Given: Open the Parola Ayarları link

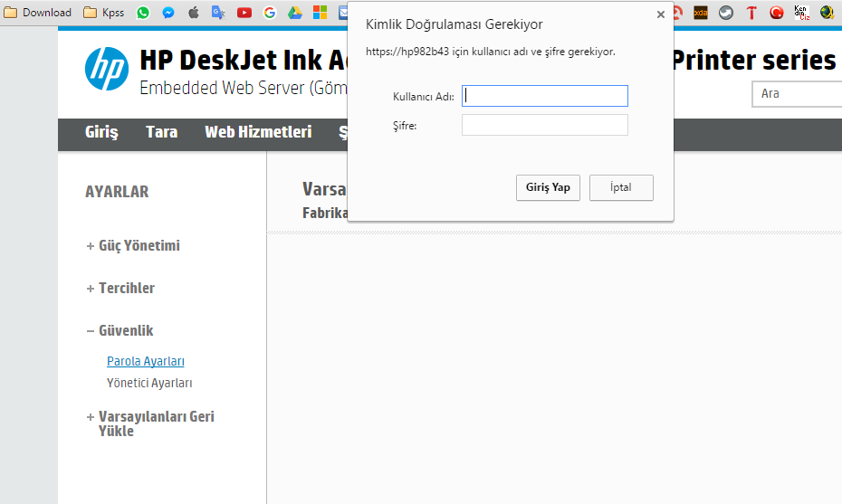Looking at the screenshot, I should coord(146,361).
